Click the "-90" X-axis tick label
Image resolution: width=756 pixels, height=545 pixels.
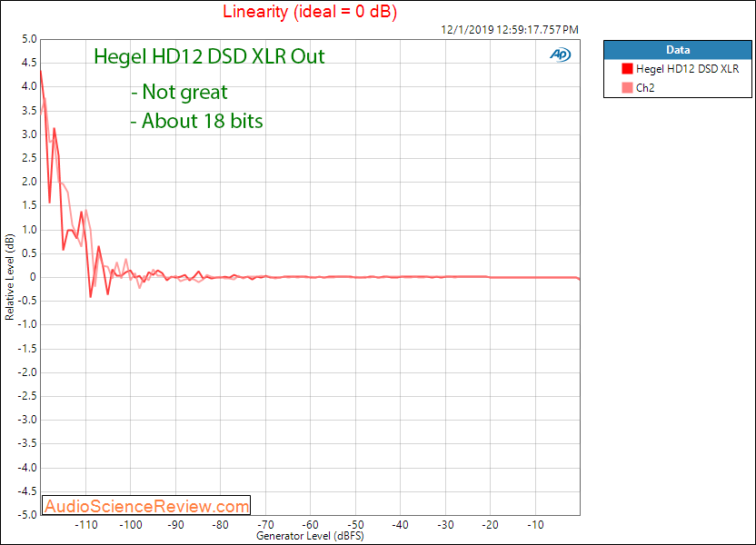point(175,525)
